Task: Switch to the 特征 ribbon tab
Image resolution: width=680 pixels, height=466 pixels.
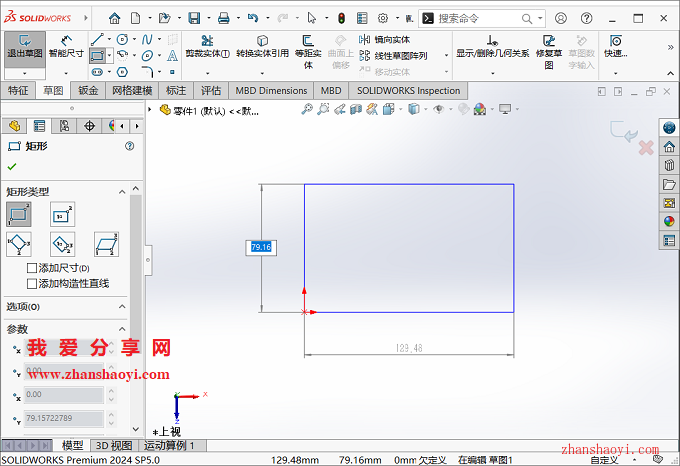Action: (x=19, y=90)
